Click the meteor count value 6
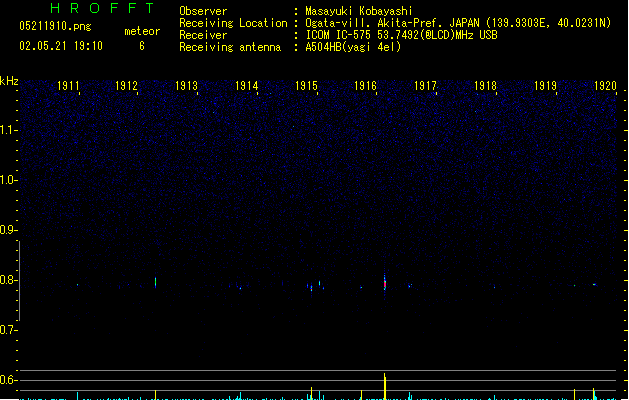629x400 pixels. [142, 46]
